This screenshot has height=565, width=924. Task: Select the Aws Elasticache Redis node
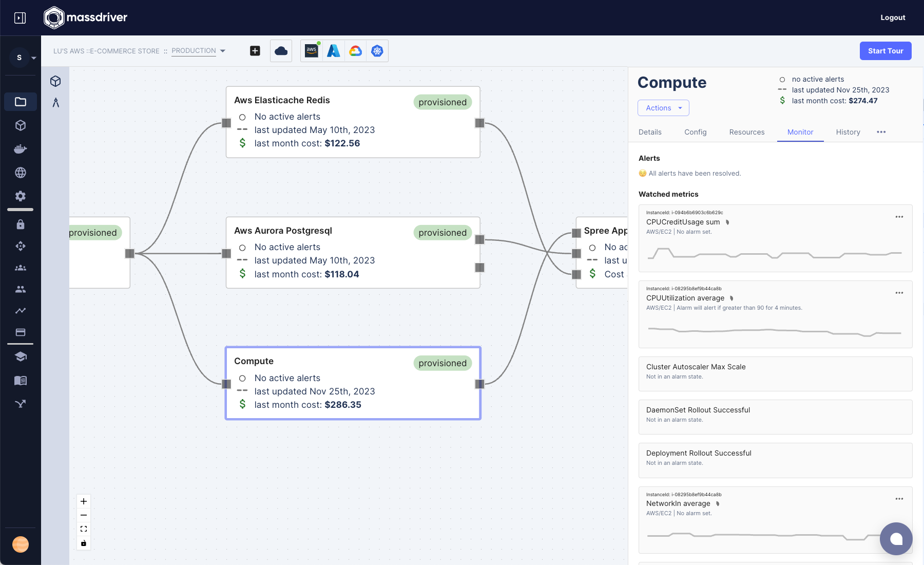[353, 122]
